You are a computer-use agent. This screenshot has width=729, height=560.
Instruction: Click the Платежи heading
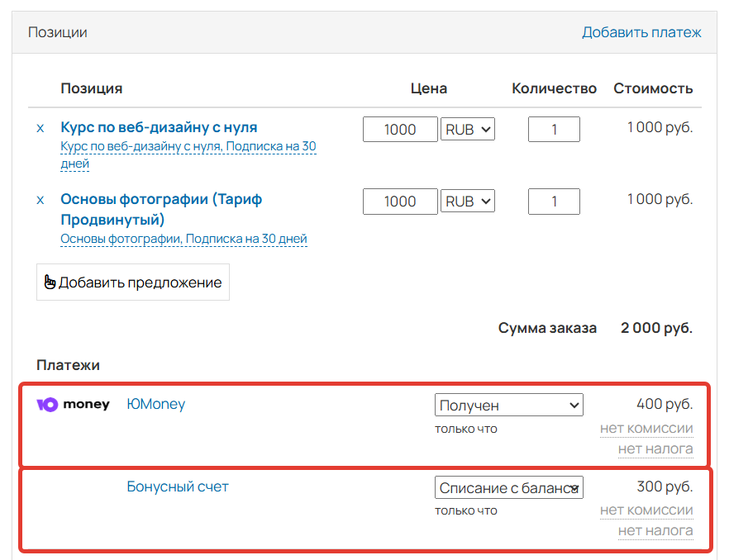69,365
